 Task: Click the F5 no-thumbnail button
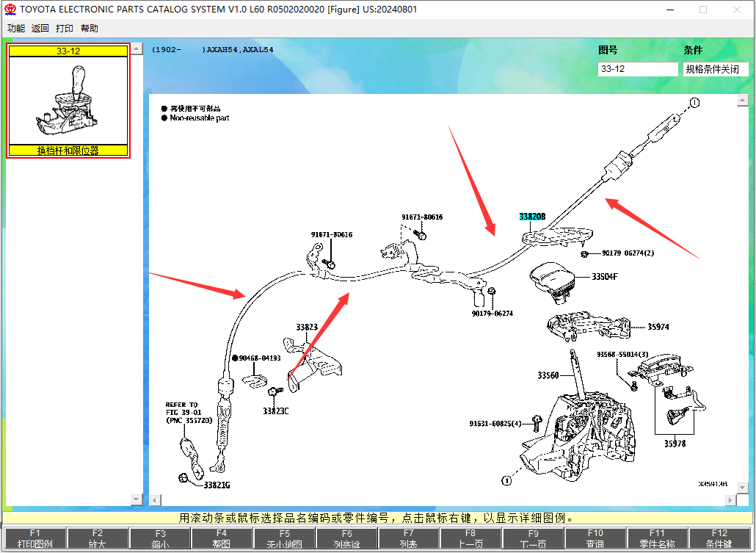pos(285,538)
